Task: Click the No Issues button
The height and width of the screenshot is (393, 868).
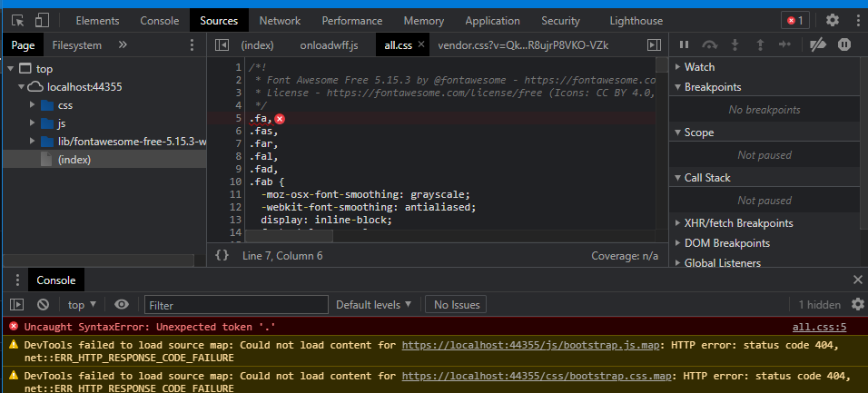Action: [456, 304]
